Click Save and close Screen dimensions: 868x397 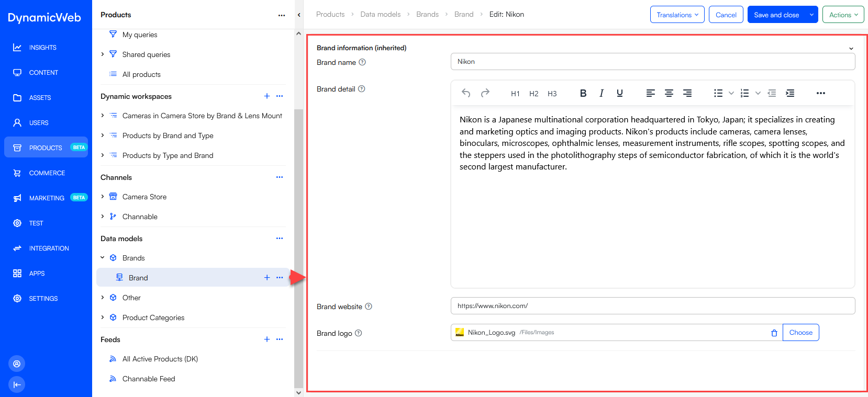click(x=776, y=15)
